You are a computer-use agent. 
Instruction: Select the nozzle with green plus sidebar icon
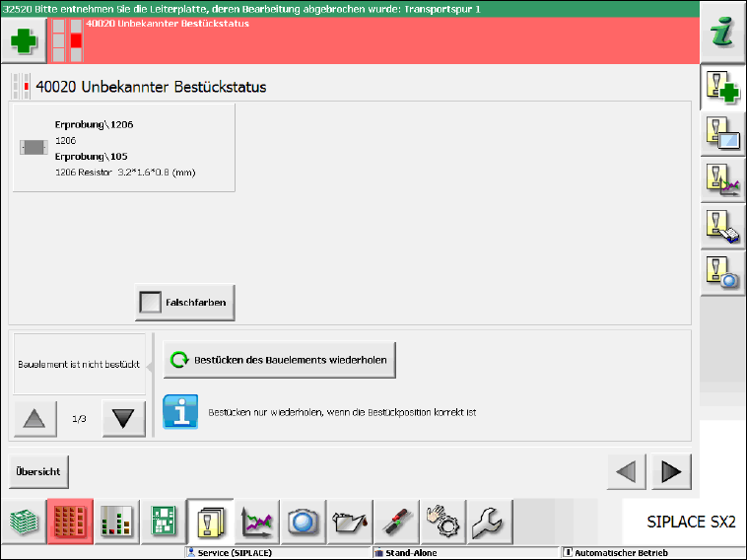click(x=722, y=87)
